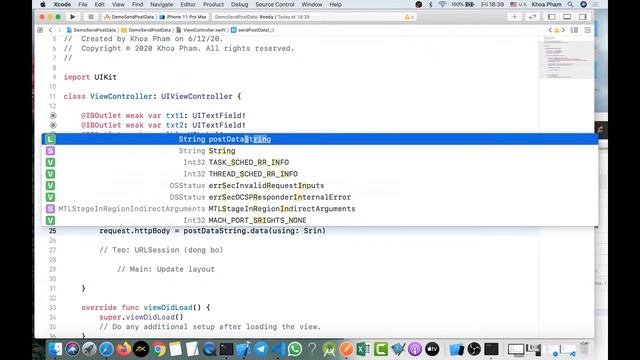
Task: Open the Navigate menu
Action: tap(162, 4)
